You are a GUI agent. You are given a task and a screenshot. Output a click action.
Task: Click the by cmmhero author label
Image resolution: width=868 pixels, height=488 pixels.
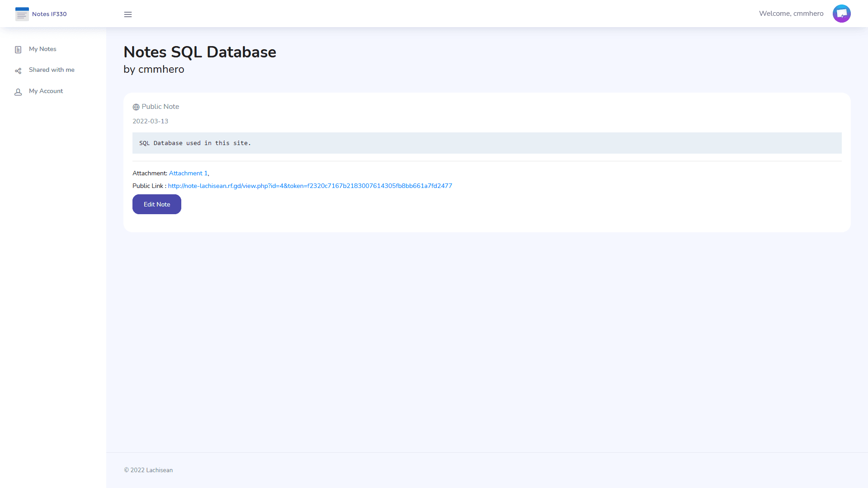point(154,69)
